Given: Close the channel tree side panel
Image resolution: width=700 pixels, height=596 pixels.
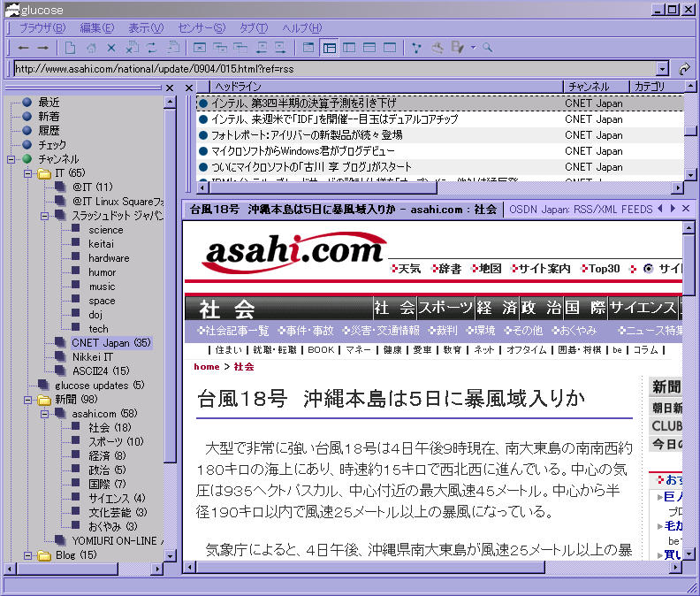Looking at the screenshot, I should (170, 88).
